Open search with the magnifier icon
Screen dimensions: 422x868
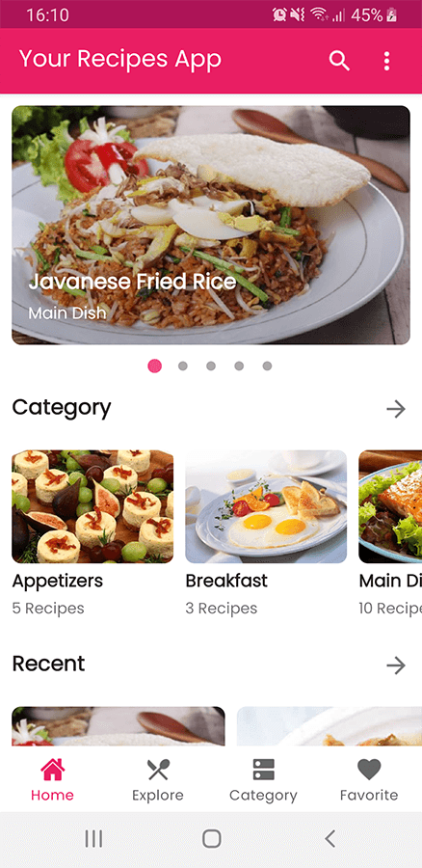click(x=339, y=61)
